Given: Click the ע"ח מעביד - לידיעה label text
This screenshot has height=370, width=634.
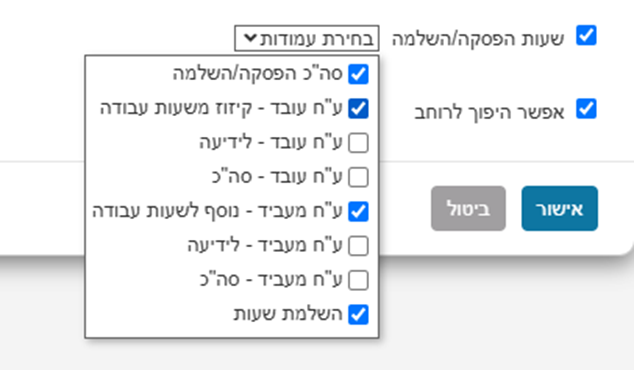Looking at the screenshot, I should click(265, 245).
